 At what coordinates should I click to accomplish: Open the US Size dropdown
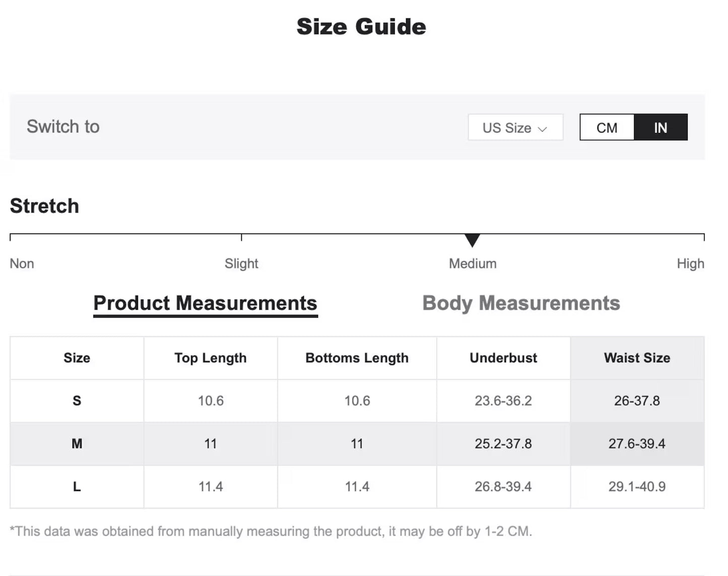click(x=514, y=127)
